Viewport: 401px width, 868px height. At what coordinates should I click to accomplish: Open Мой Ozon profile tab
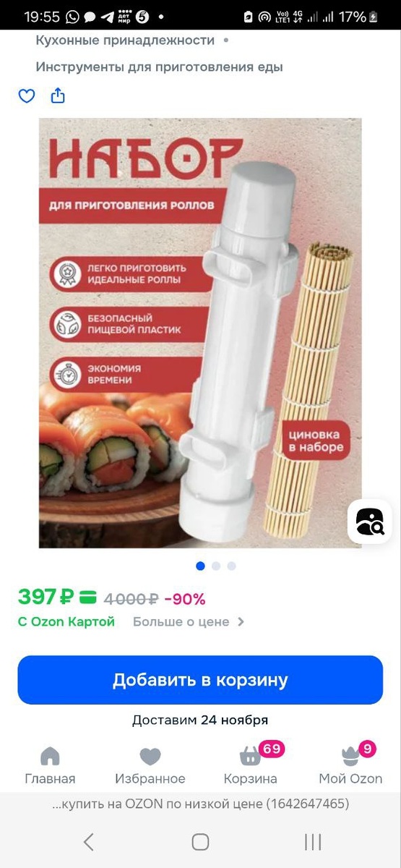[350, 766]
